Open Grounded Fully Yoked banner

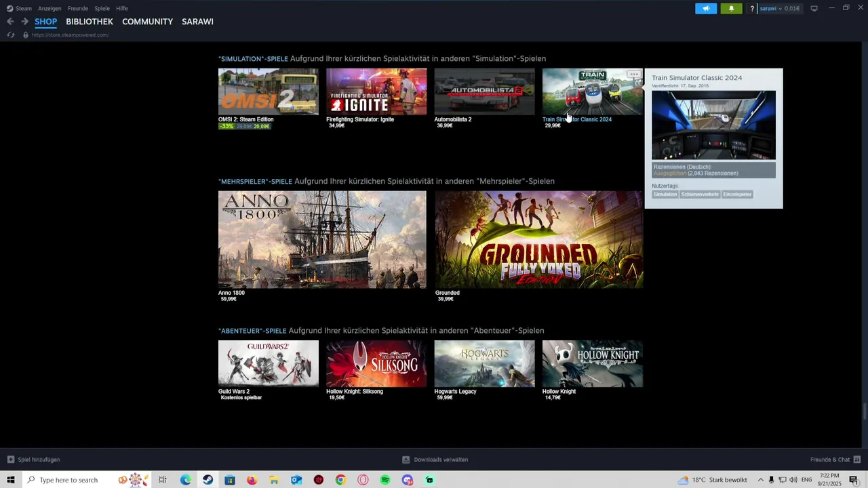(539, 239)
